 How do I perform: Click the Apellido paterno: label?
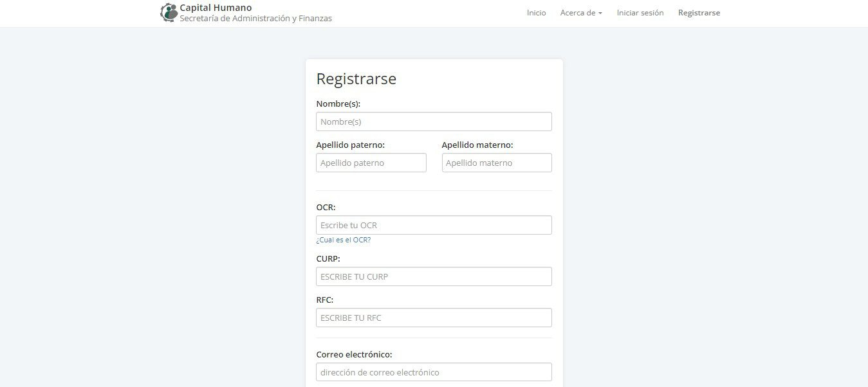pyautogui.click(x=351, y=145)
